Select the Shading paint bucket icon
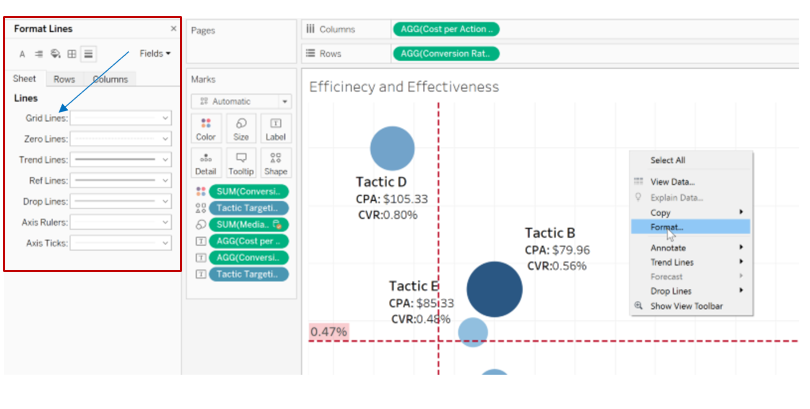 55,54
